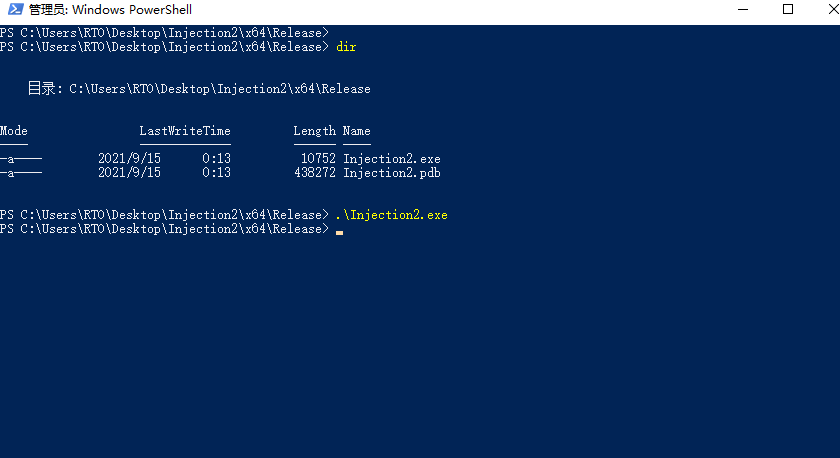This screenshot has width=840, height=458.
Task: Click the Length column header
Action: [x=314, y=131]
